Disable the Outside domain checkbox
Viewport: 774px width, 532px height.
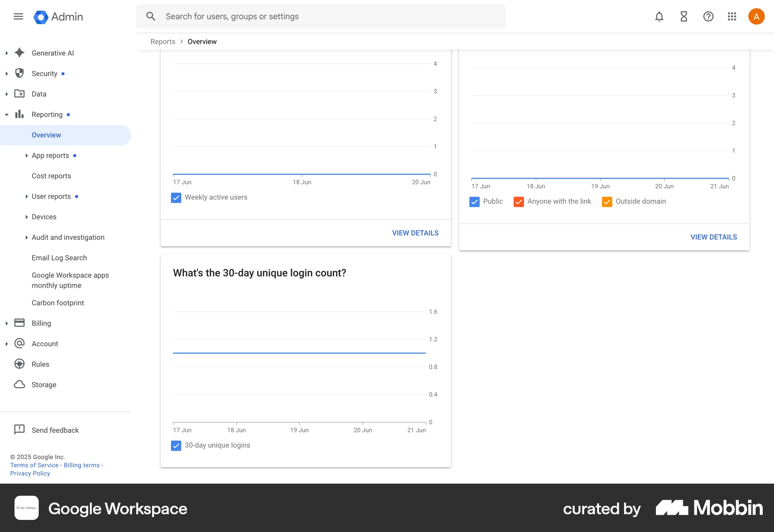click(607, 202)
